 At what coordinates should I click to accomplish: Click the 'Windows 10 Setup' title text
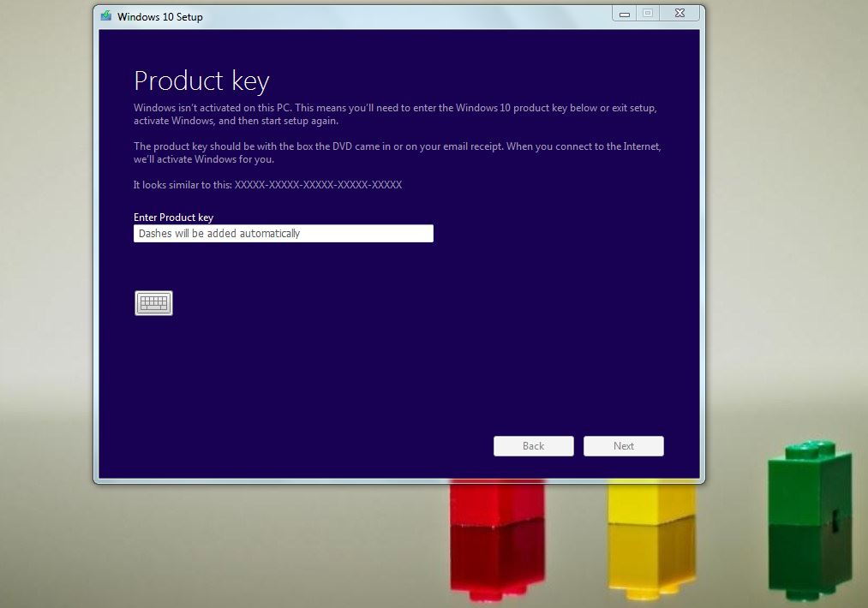click(x=160, y=17)
